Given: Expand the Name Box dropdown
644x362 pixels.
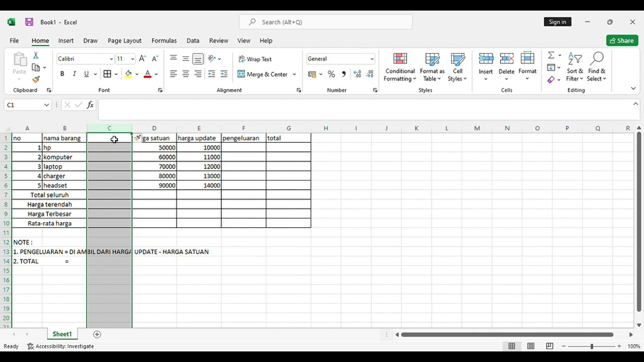Looking at the screenshot, I should [x=47, y=105].
